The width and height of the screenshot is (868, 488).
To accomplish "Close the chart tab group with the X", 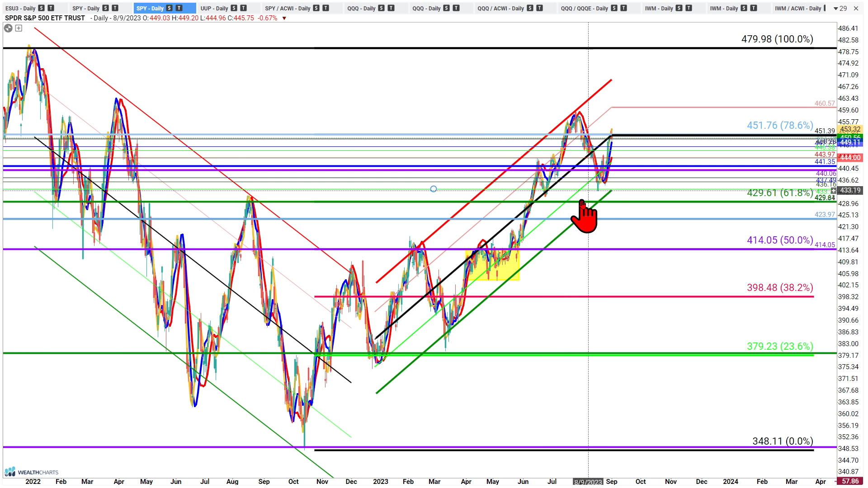I will [x=856, y=8].
